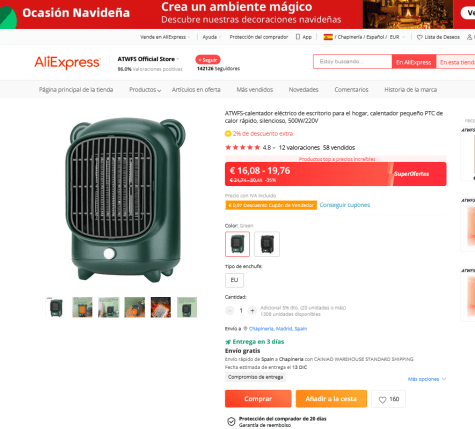Go to Más vendidos tab

[255, 90]
